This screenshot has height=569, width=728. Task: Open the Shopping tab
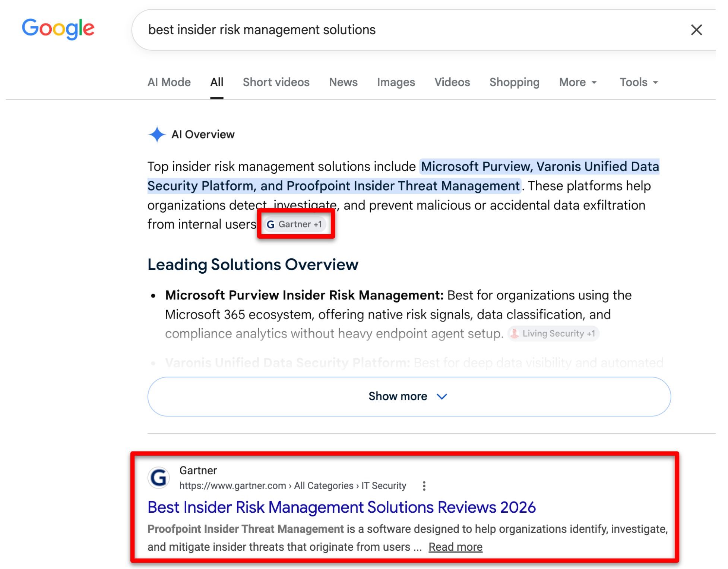pyautogui.click(x=515, y=82)
